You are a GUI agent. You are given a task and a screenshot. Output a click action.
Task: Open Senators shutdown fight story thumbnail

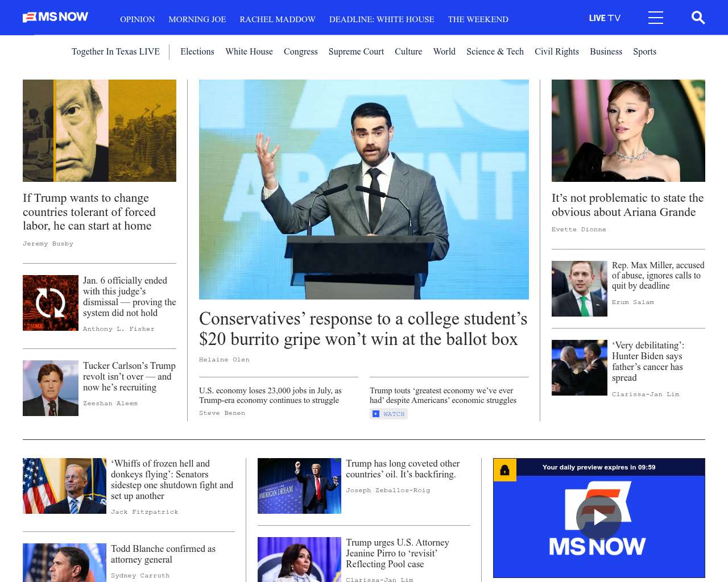64,486
